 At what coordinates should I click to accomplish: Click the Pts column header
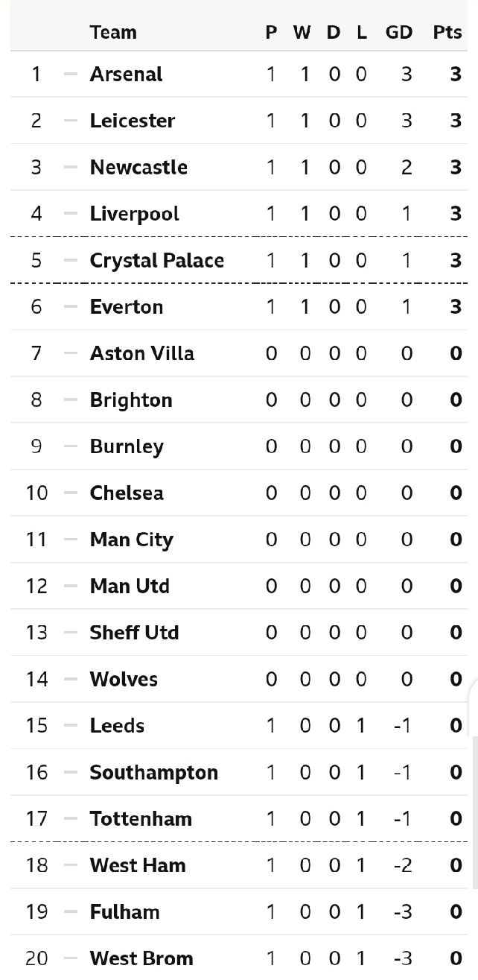[x=447, y=32]
